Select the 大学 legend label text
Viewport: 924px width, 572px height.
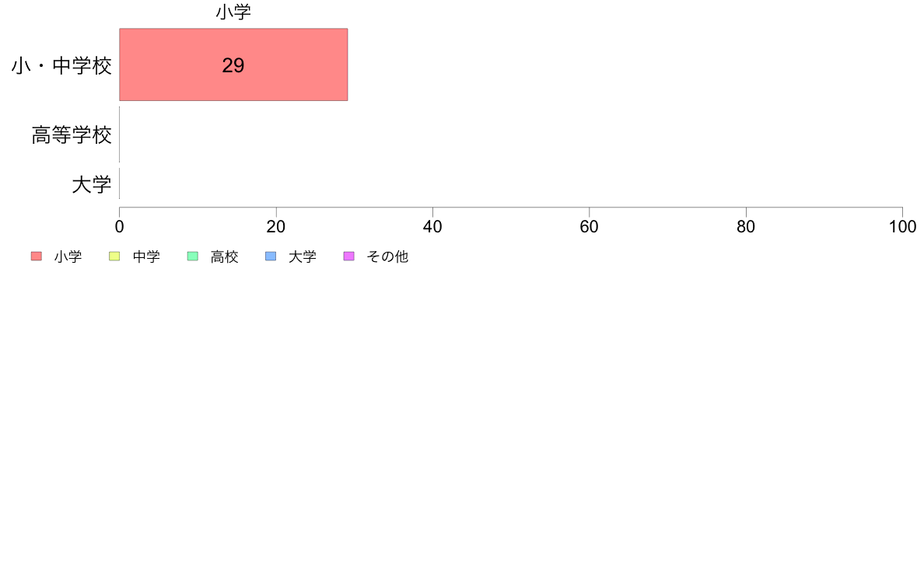[303, 256]
